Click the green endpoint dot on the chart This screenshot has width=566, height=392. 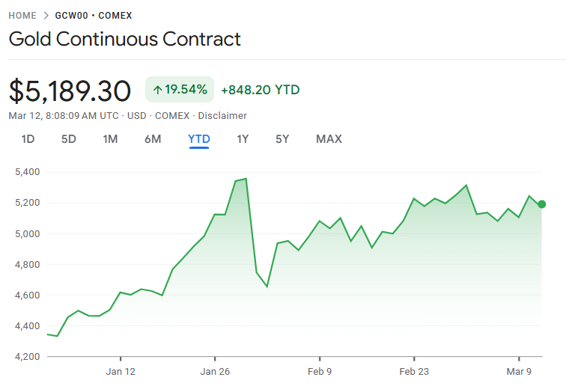[541, 204]
